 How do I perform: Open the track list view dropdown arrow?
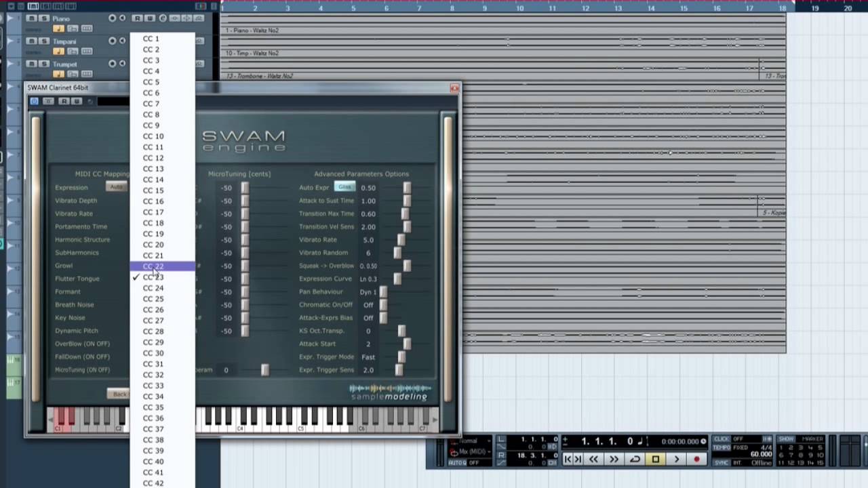click(x=11, y=6)
